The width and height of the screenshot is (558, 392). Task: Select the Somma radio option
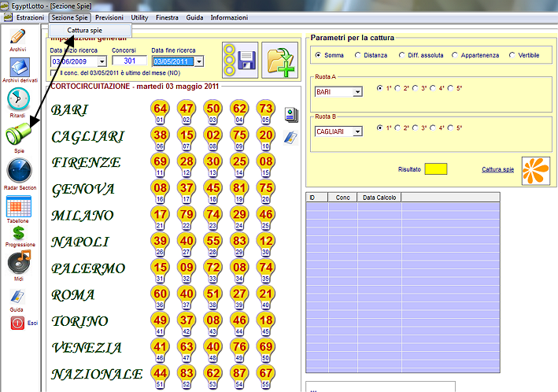coord(318,55)
